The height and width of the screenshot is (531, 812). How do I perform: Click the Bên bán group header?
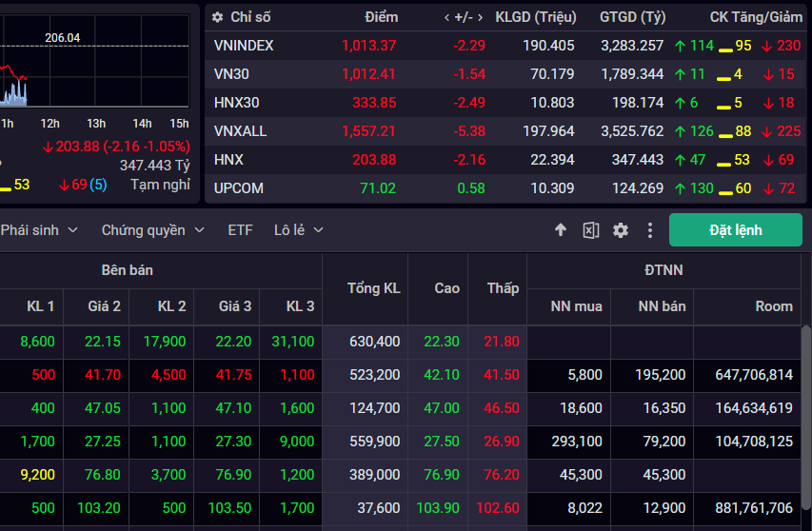click(127, 270)
